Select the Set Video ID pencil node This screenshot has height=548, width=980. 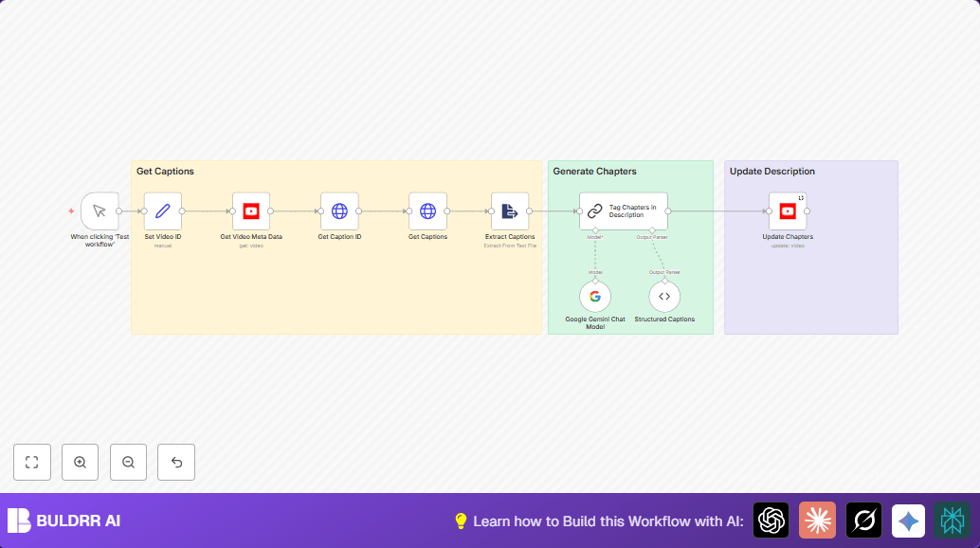tap(162, 211)
